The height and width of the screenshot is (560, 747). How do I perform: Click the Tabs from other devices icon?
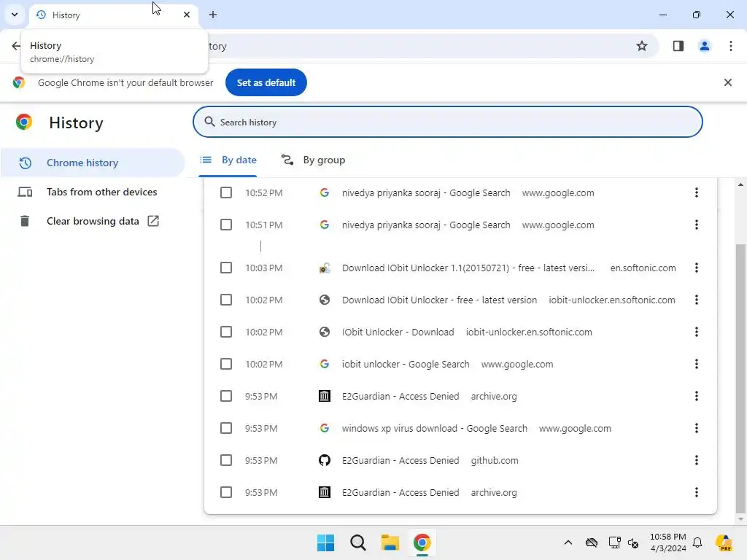tap(25, 192)
